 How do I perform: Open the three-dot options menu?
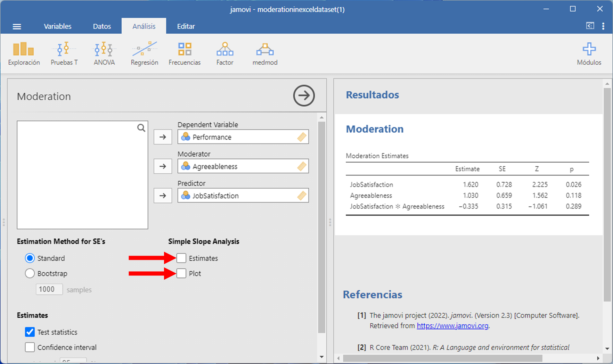click(603, 26)
